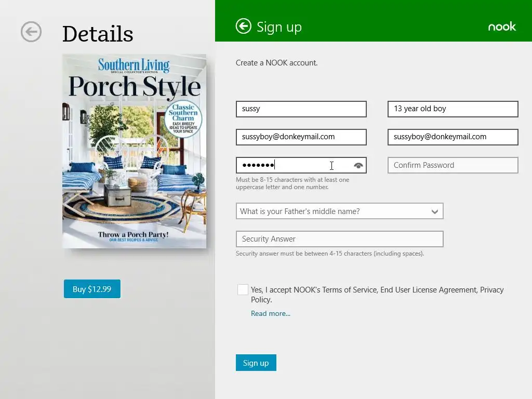
Task: Click the last name field '13 year old boy'
Action: coord(453,109)
